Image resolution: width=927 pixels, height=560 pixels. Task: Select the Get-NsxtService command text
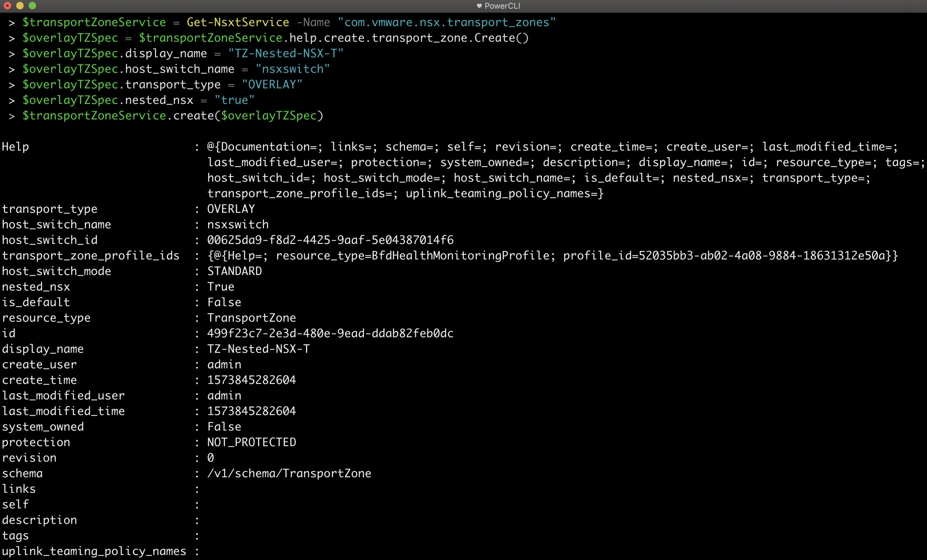click(x=238, y=22)
